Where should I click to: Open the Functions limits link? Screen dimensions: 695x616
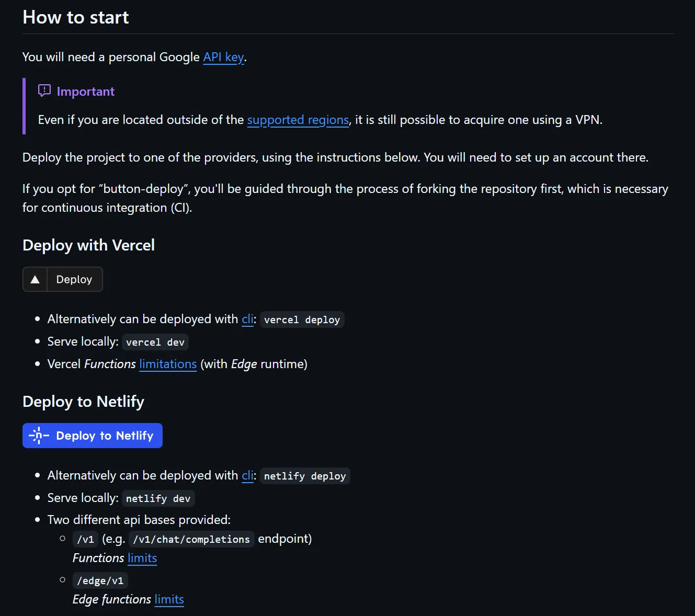142,558
